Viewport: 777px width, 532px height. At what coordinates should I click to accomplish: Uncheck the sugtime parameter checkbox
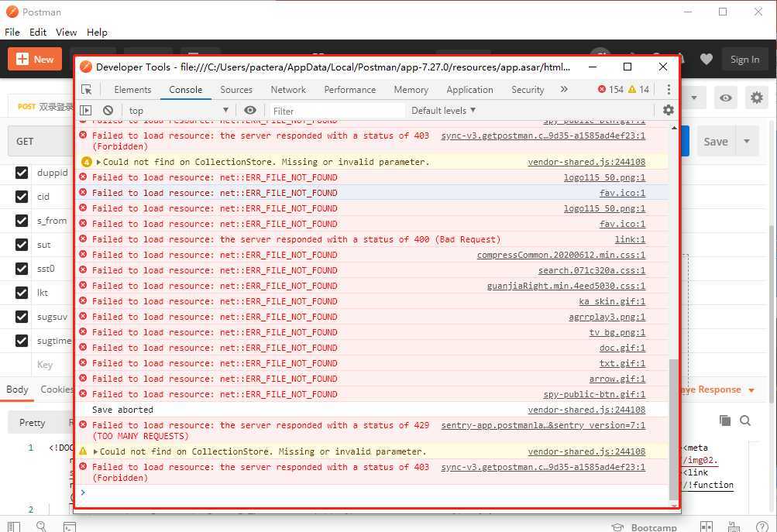pos(22,341)
